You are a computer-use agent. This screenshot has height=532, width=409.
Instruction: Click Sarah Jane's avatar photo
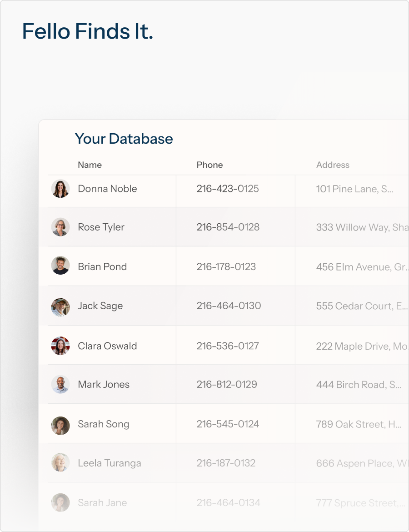pos(60,502)
